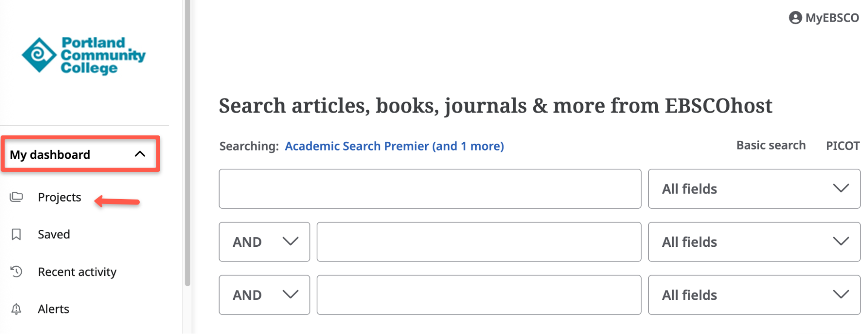Open the second AND boolean operator dropdown
The height and width of the screenshot is (334, 868).
pos(264,295)
